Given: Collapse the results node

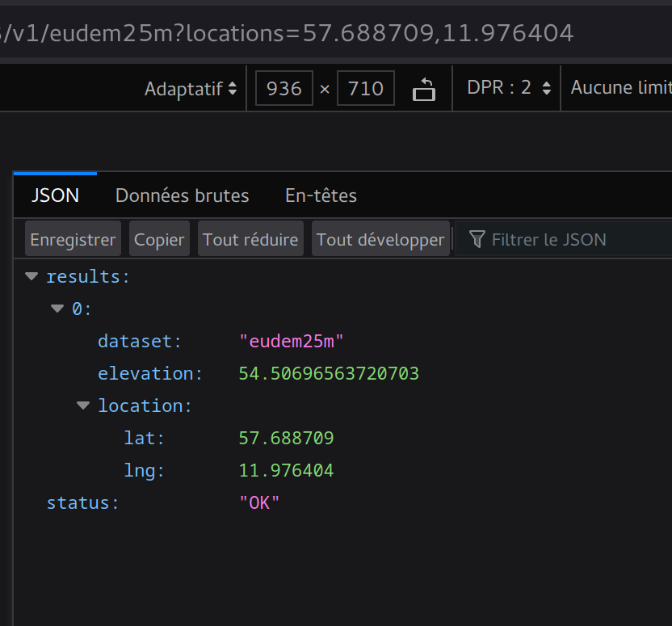Looking at the screenshot, I should 31,276.
